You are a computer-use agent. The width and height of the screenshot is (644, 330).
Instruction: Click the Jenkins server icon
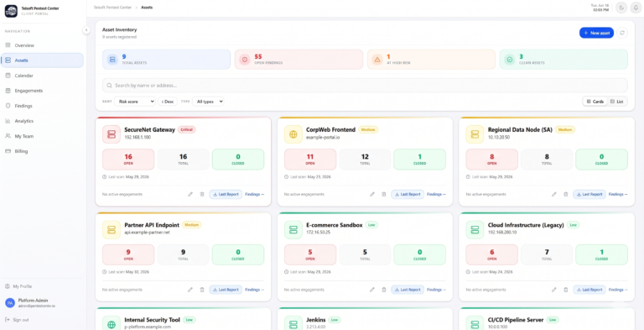[293, 324]
